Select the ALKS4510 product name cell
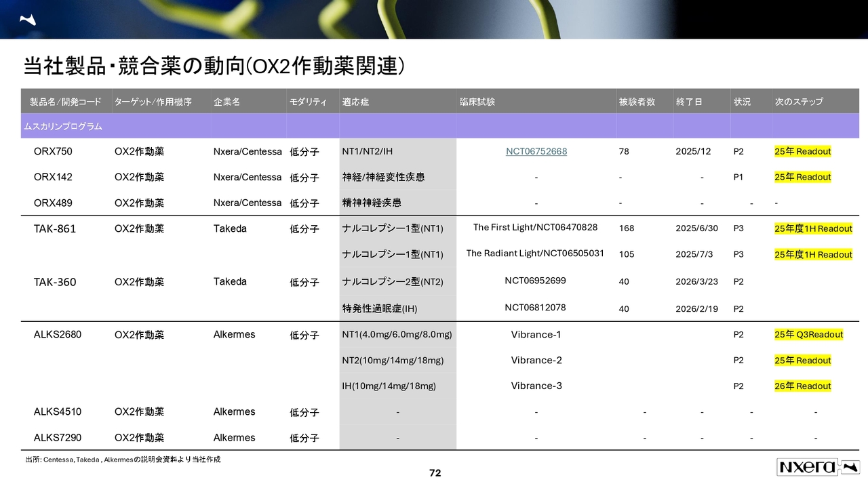The width and height of the screenshot is (868, 488). pos(57,412)
